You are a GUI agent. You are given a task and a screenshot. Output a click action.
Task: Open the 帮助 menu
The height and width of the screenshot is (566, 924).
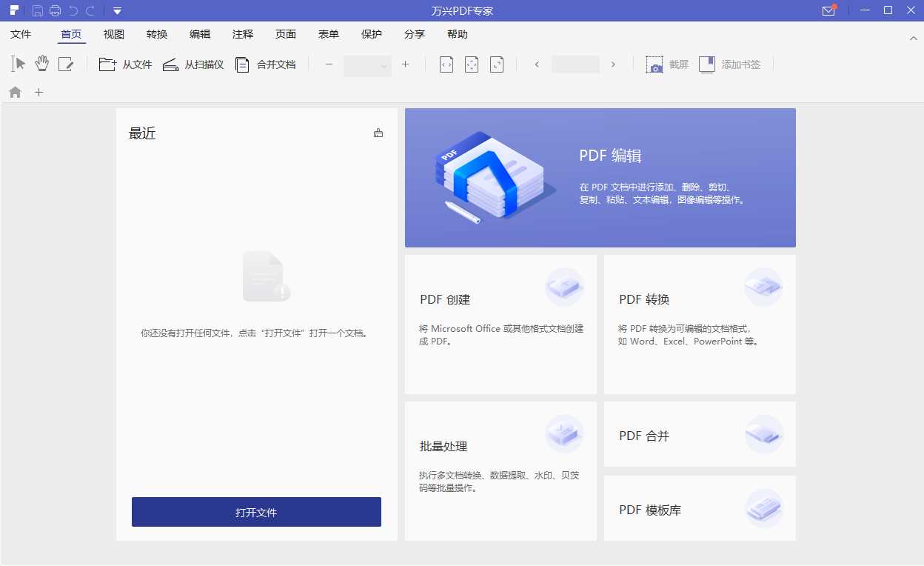tap(458, 34)
